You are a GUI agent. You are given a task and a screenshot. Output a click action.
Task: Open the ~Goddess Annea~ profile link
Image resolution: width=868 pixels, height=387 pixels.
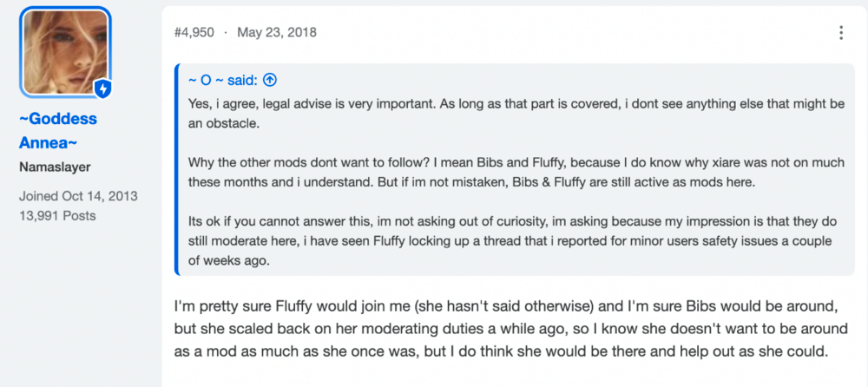[x=58, y=131]
